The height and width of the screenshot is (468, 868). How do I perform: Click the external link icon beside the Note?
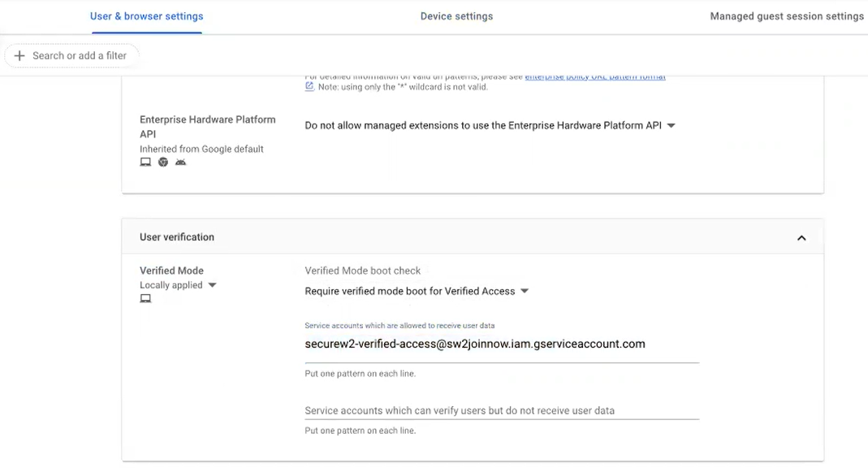click(309, 86)
